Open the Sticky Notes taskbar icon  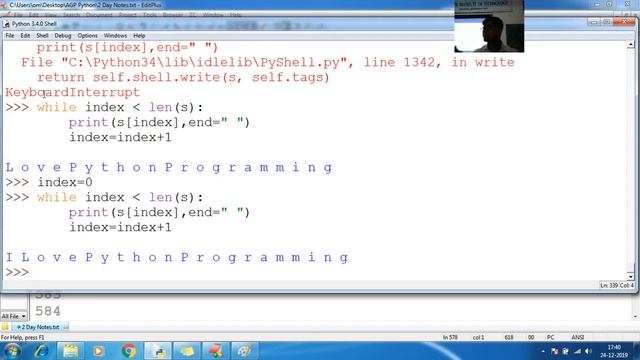click(x=187, y=351)
